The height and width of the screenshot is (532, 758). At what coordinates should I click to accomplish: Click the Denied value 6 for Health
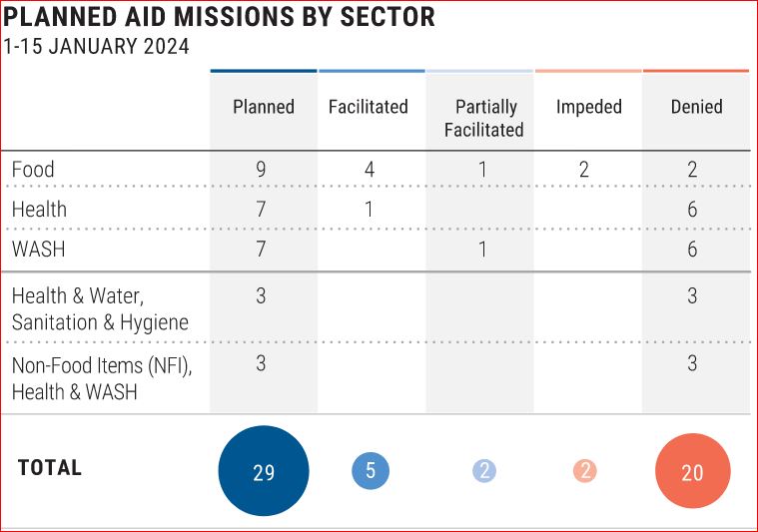coord(692,210)
